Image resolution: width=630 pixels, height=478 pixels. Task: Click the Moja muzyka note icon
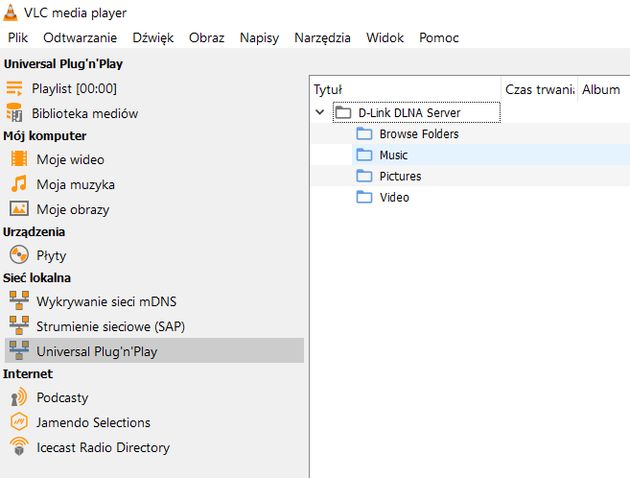(19, 184)
